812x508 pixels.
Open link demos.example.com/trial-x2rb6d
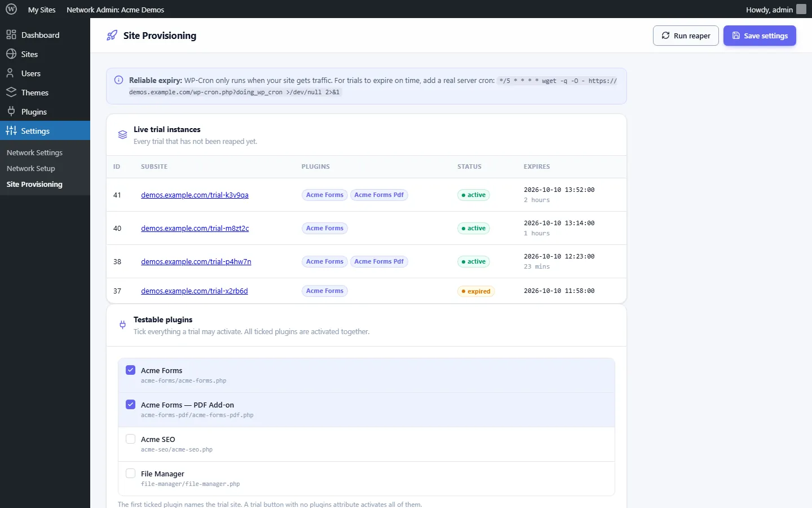195,291
